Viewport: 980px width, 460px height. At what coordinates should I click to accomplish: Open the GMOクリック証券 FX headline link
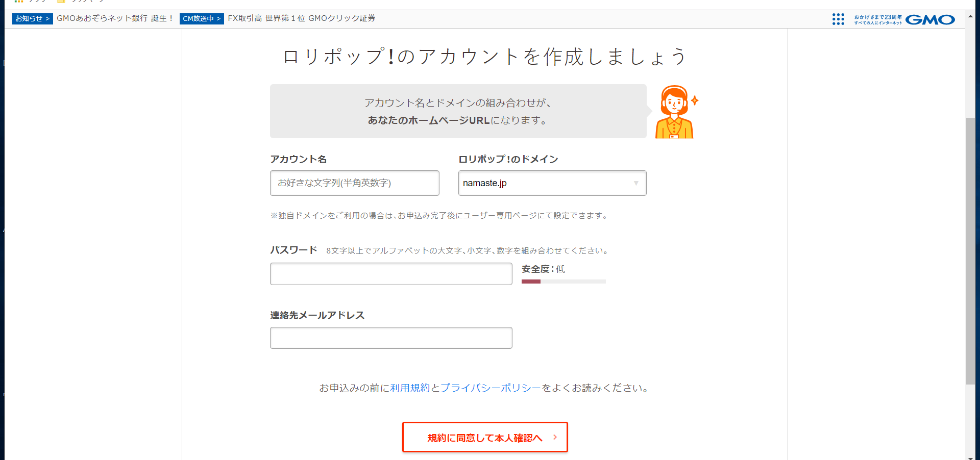301,18
